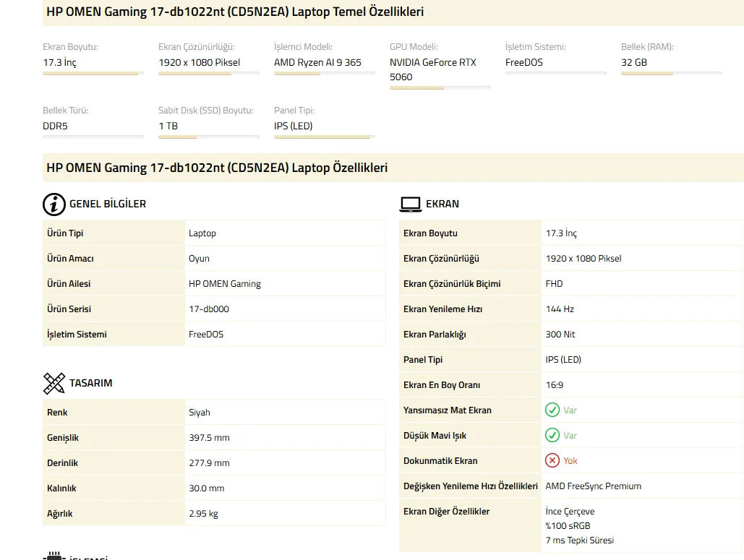Viewport: 744px width, 560px height.
Task: Click the '2.95 kg' weight value
Action: 204,514
